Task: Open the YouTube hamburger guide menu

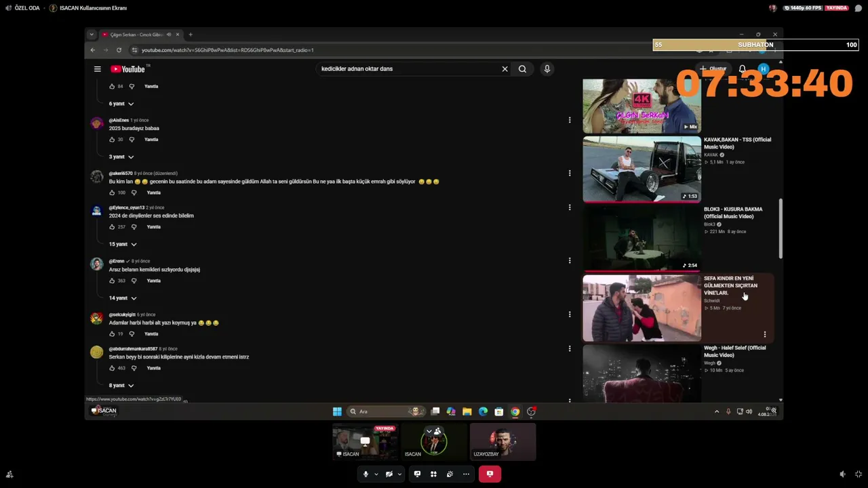Action: pos(98,69)
